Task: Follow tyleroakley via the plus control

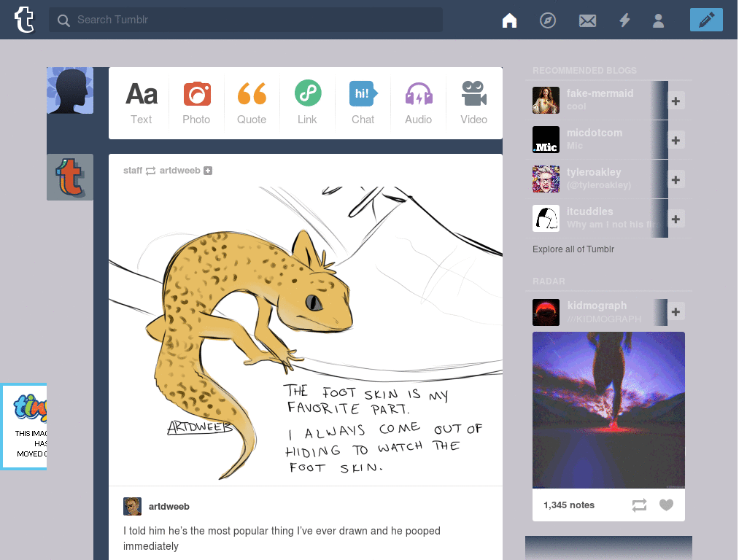Action: (x=676, y=179)
